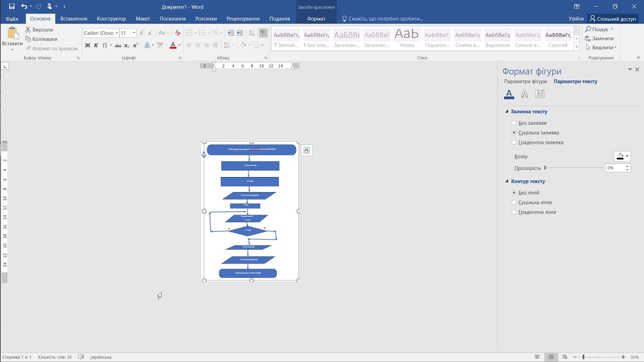Click the Вставити paste button

[12, 39]
